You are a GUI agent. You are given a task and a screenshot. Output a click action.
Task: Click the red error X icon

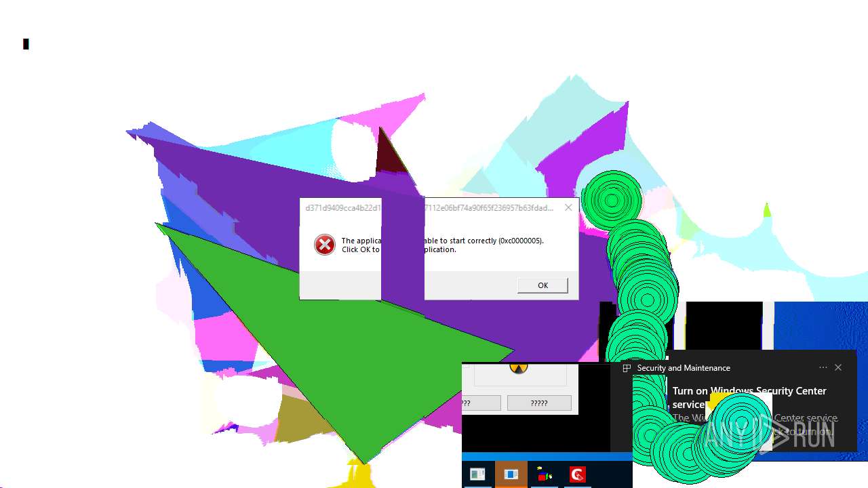[x=325, y=245]
